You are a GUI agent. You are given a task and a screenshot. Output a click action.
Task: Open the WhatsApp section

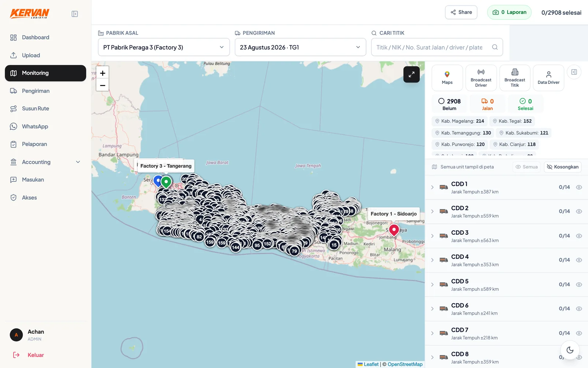pos(46,126)
